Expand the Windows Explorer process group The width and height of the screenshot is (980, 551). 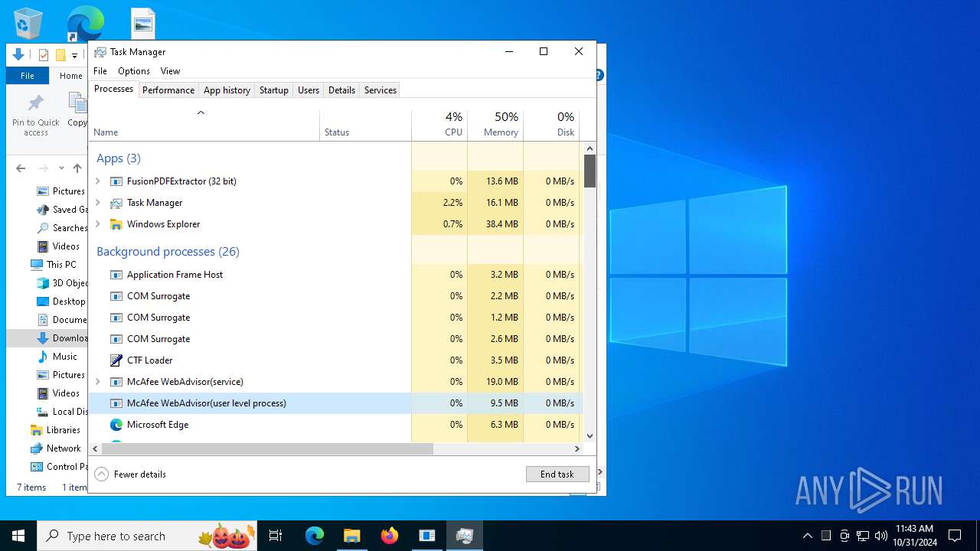pos(97,224)
